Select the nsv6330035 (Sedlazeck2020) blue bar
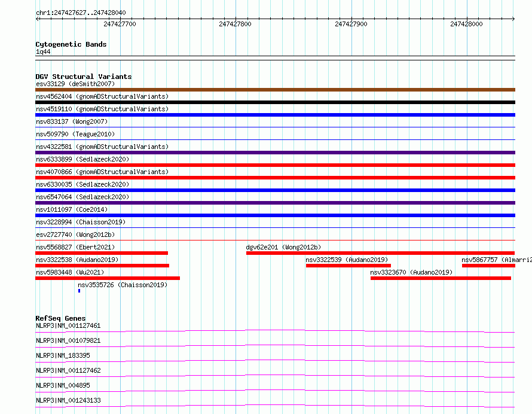The image size is (532, 414). click(x=275, y=190)
